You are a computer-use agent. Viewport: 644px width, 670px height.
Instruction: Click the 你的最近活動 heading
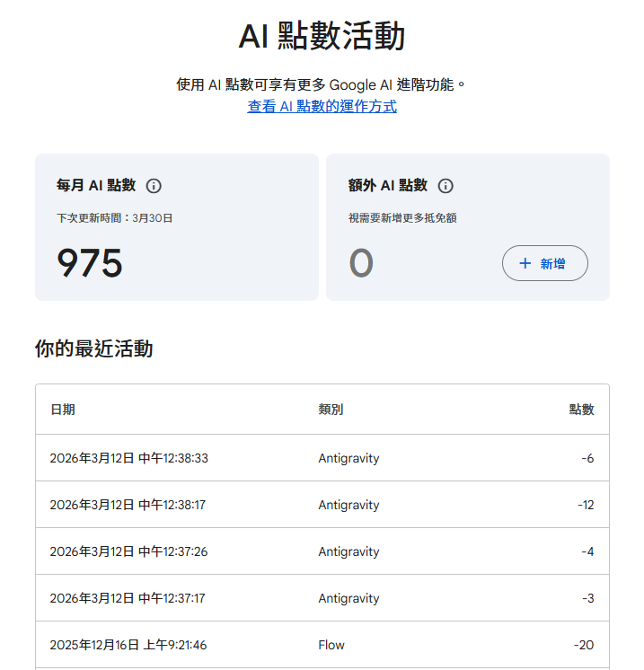pyautogui.click(x=94, y=348)
